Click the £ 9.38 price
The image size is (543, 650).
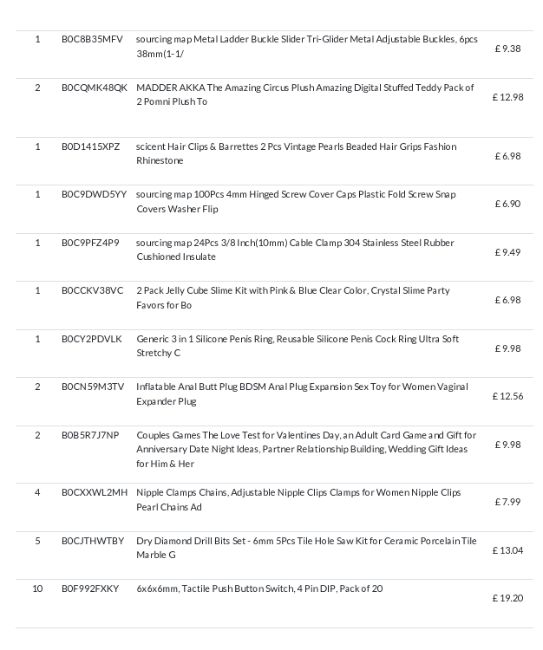pos(508,49)
